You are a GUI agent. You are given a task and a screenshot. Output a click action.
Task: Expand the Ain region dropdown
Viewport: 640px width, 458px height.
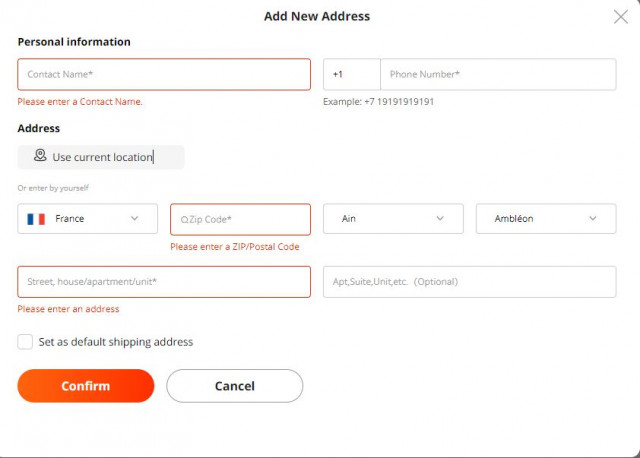point(393,219)
